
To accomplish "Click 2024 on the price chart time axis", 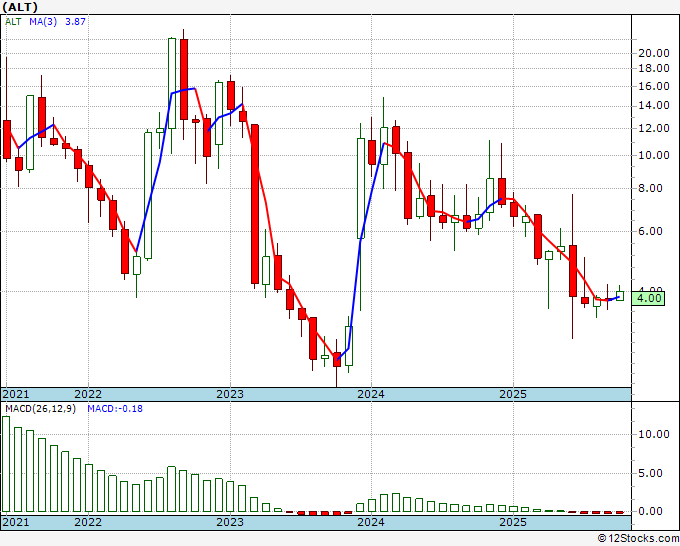I will (371, 394).
